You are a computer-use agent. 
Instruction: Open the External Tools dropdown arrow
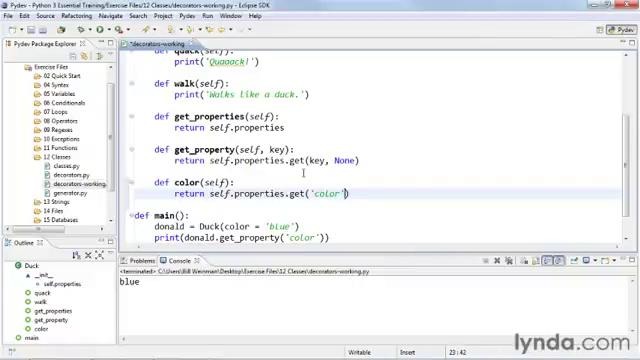point(128,30)
